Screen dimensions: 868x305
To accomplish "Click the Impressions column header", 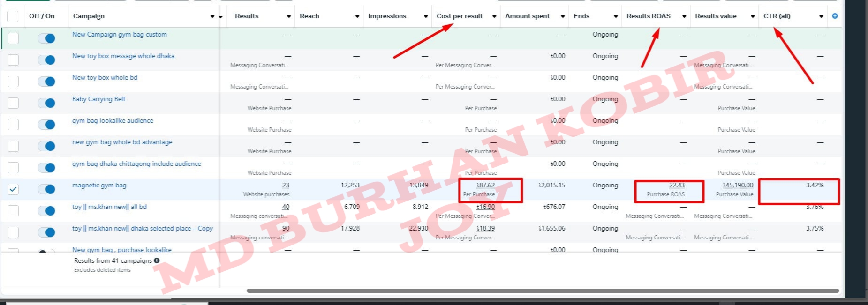I will click(387, 16).
